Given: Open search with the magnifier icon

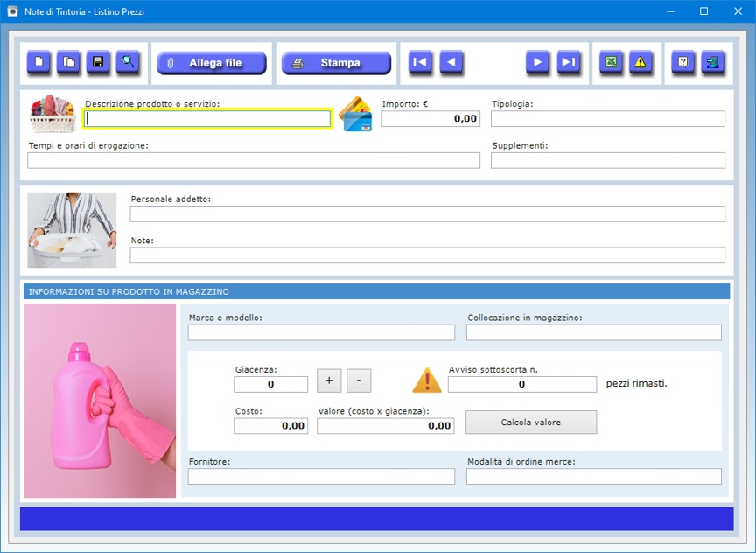Looking at the screenshot, I should [128, 62].
